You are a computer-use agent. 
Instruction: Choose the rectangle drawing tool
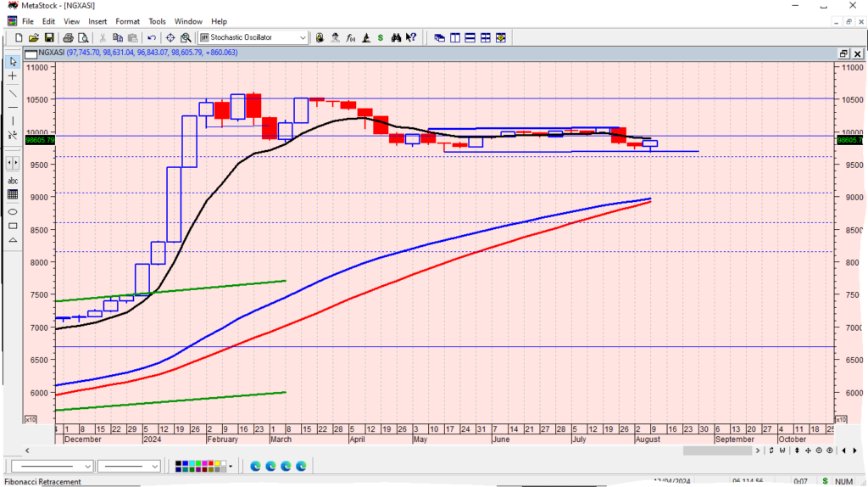tap(13, 226)
